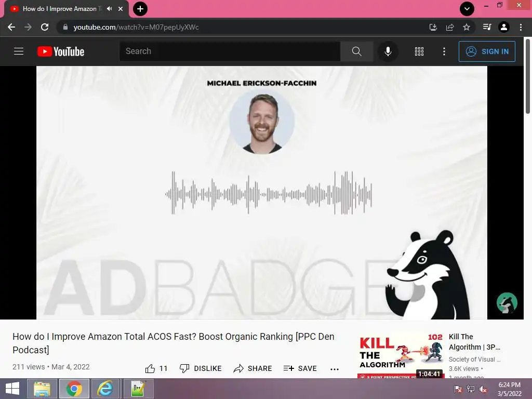Open the YouTube guide hamburger menu
The width and height of the screenshot is (532, 399).
point(19,51)
